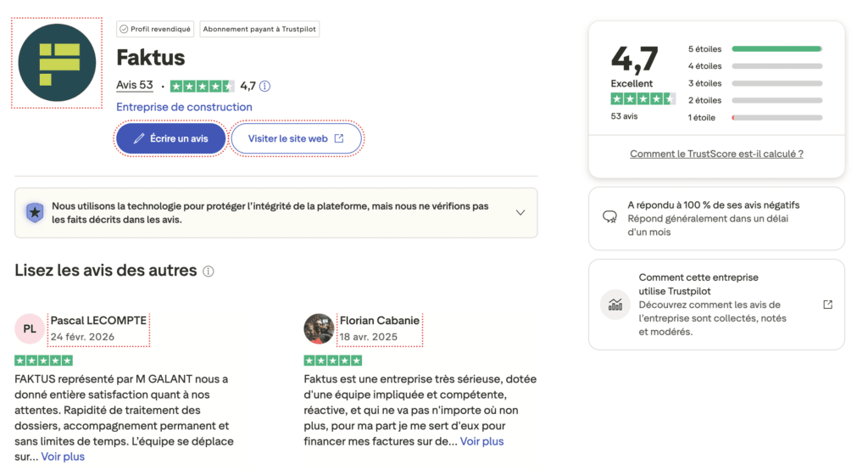Click the Écrire un avis button
This screenshot has height=470, width=868.
click(x=171, y=138)
